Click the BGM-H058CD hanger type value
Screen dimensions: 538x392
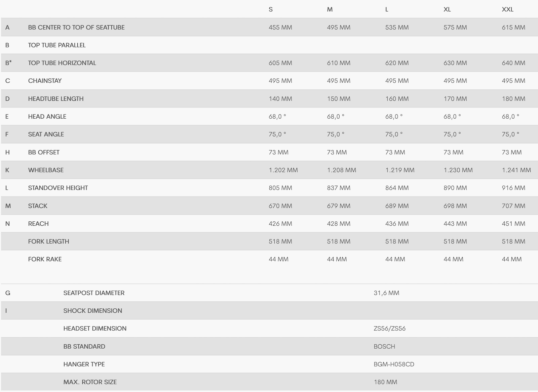click(x=394, y=364)
